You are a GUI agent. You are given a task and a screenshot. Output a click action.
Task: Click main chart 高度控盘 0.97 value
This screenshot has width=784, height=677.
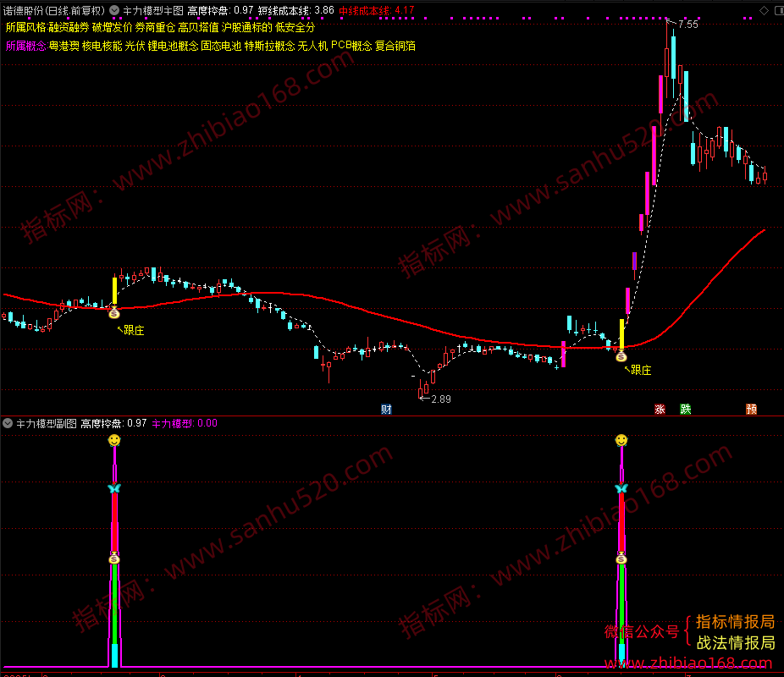220,10
